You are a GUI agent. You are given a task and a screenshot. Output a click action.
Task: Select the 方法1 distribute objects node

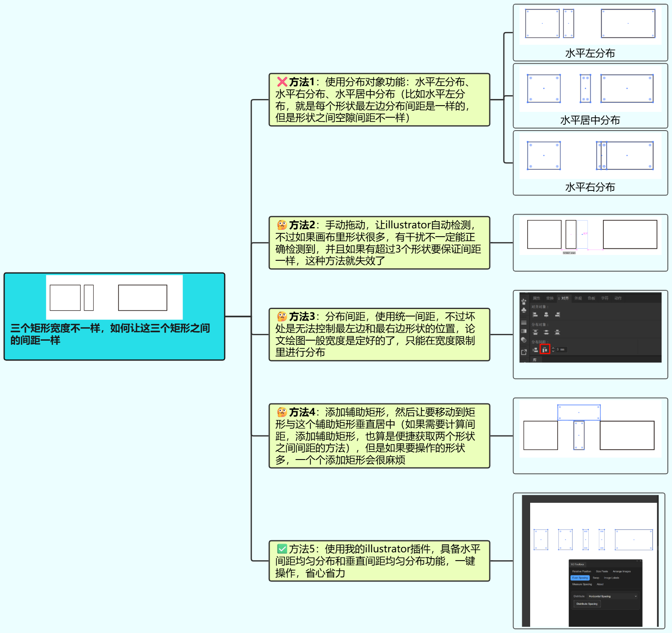pos(379,100)
